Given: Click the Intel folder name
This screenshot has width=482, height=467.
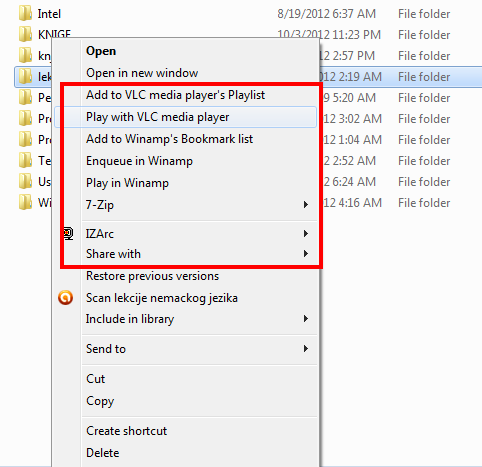Looking at the screenshot, I should point(49,14).
